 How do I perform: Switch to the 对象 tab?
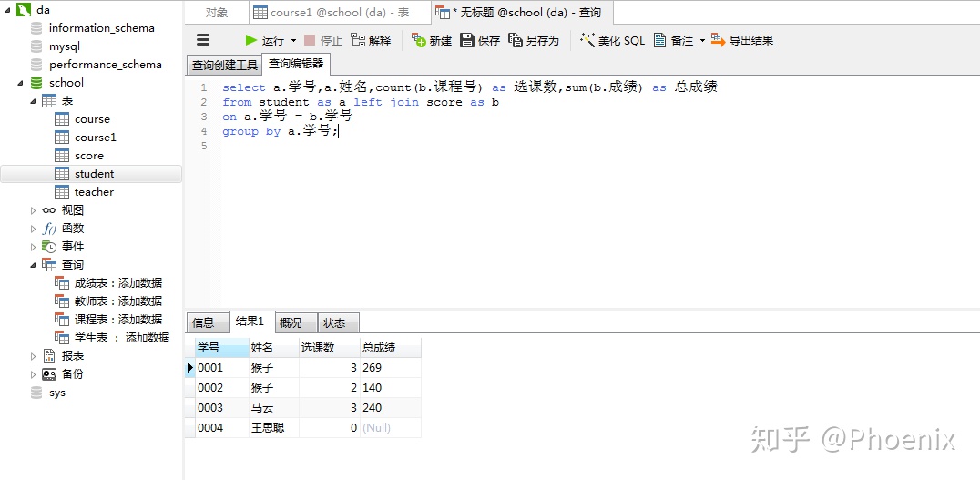[216, 13]
